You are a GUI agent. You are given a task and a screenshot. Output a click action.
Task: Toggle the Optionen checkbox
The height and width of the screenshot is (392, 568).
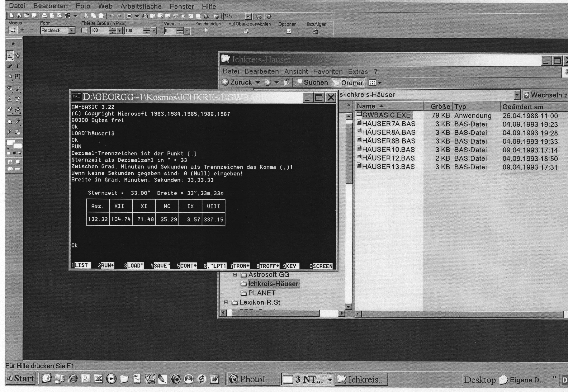(289, 31)
